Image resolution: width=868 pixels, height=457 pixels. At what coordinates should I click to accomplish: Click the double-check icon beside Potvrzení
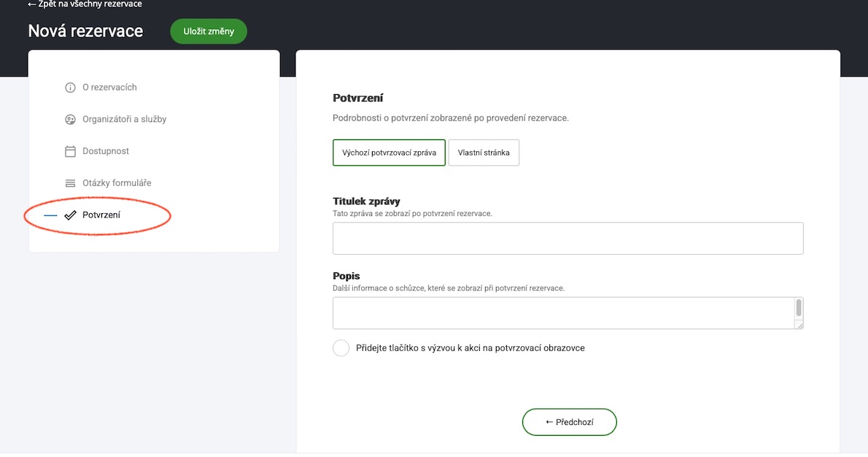[70, 215]
